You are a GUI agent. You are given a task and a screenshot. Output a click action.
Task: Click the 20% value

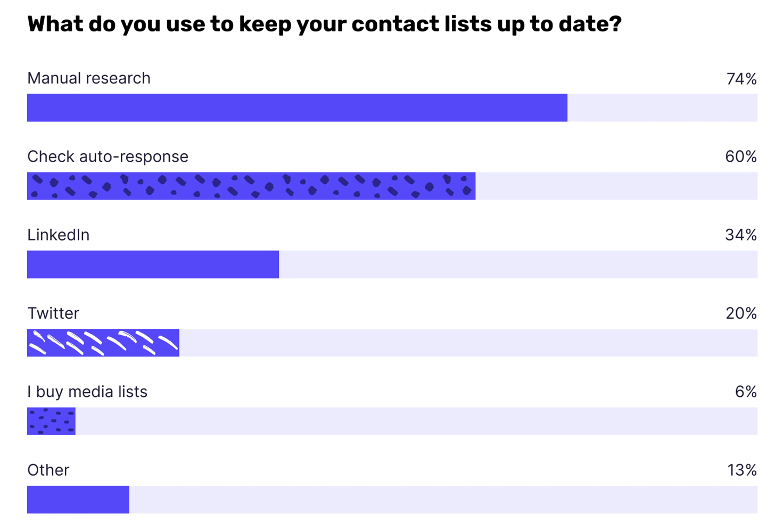tap(741, 313)
